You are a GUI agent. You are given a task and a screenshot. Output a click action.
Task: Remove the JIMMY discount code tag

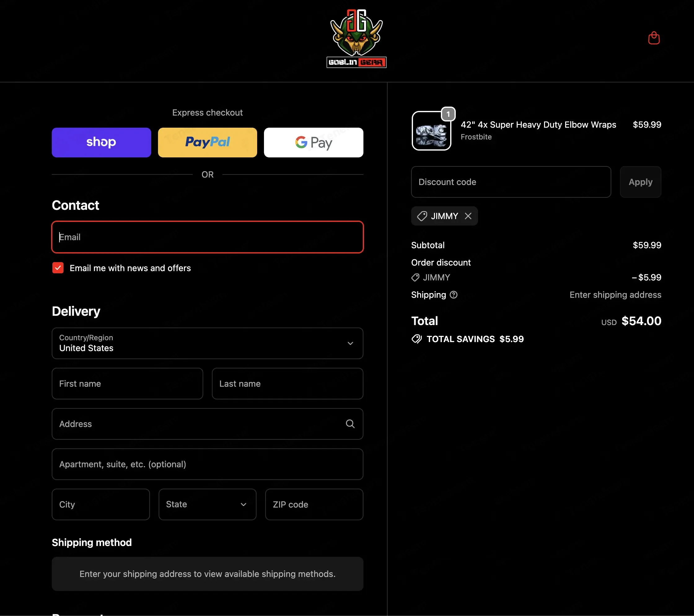468,216
